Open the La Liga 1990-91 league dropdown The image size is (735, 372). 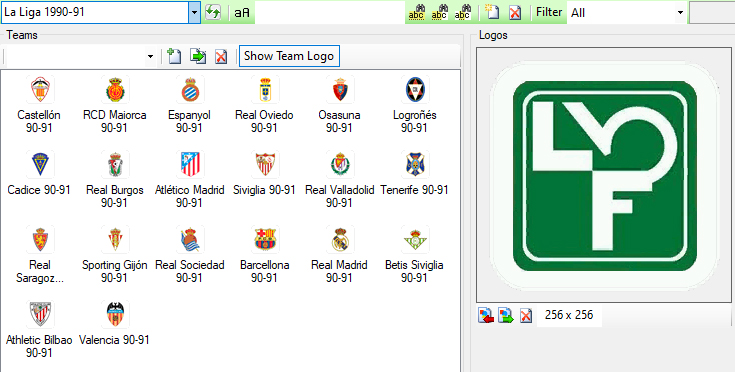[195, 13]
